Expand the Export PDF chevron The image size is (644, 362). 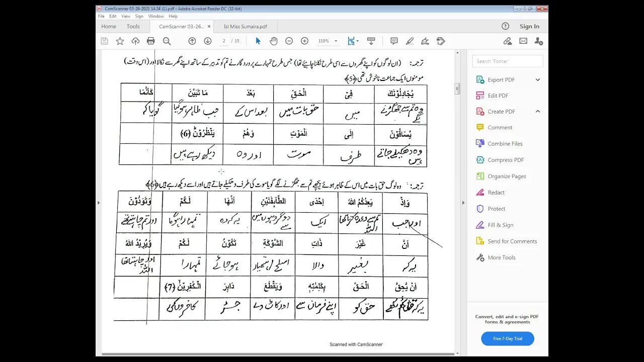click(538, 79)
